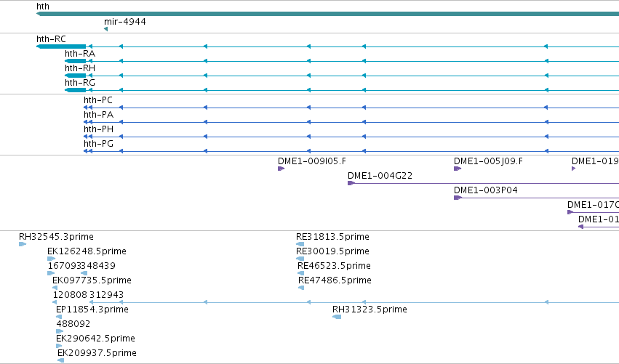Select the hth-RC transcript label
This screenshot has width=619, height=364.
[x=51, y=39]
